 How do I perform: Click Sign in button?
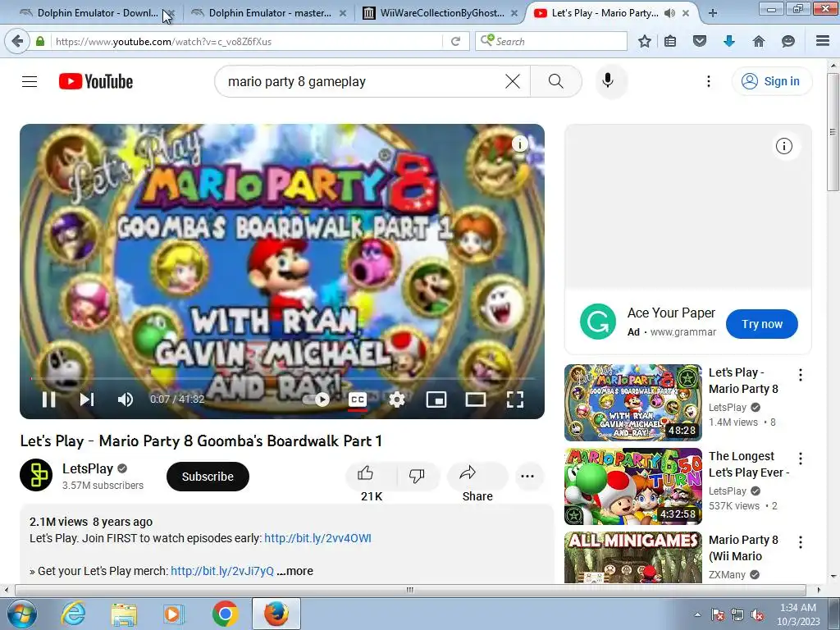coord(772,81)
